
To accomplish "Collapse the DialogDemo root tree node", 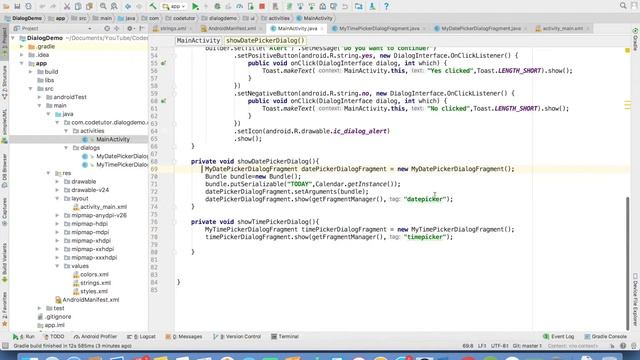I will coord(13,38).
